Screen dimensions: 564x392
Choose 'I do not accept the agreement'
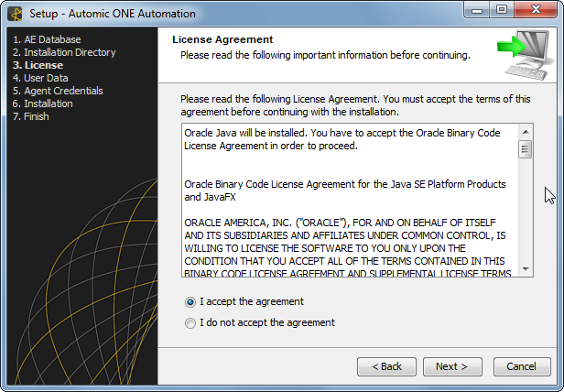(x=190, y=322)
